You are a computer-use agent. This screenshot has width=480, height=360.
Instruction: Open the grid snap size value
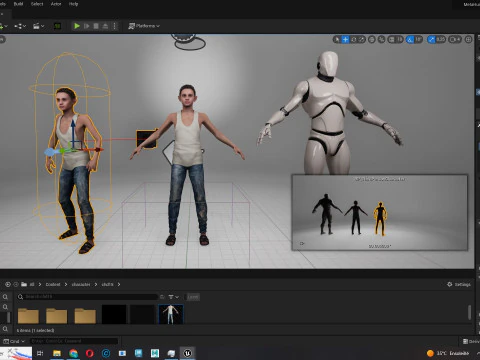tap(400, 40)
